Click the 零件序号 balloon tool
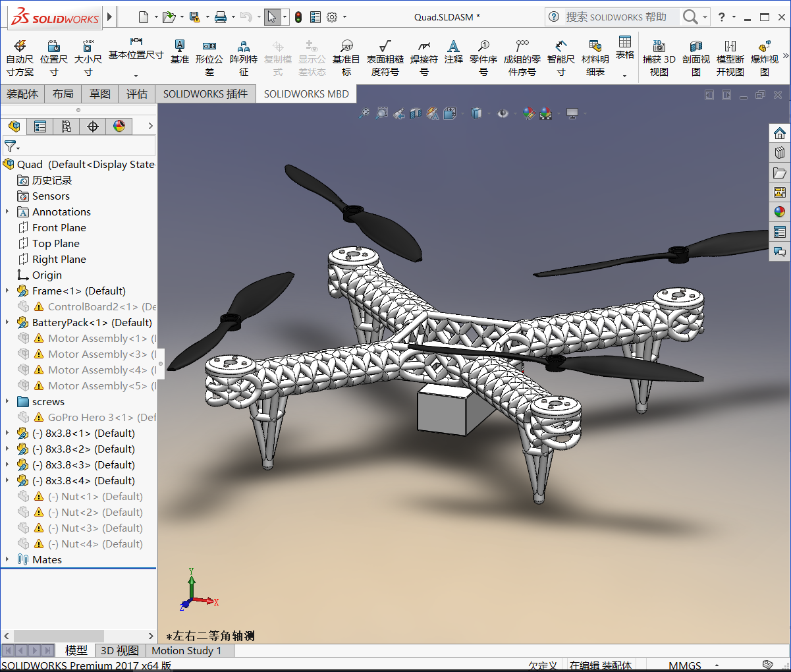Image resolution: width=791 pixels, height=672 pixels. coord(483,57)
